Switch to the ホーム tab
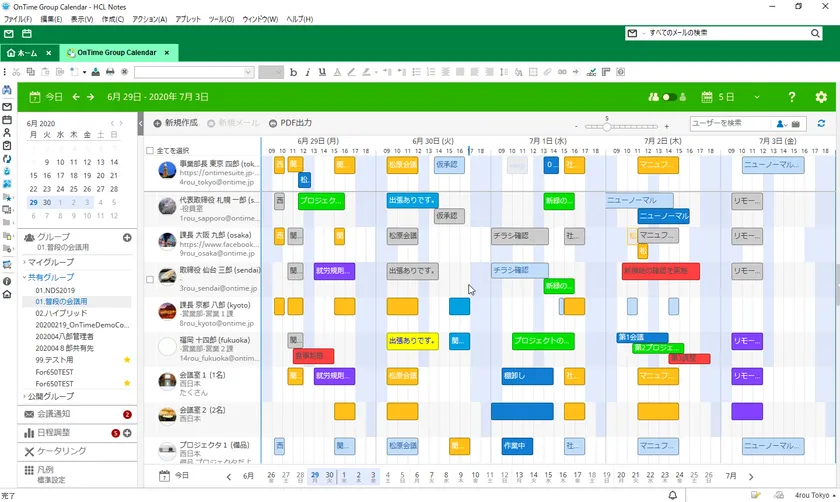 (x=22, y=53)
